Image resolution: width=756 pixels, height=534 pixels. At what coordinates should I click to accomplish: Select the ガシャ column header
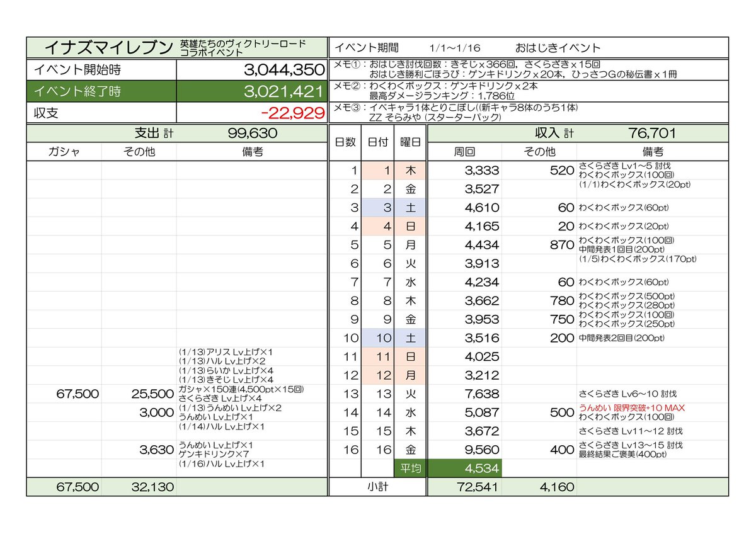click(x=63, y=152)
